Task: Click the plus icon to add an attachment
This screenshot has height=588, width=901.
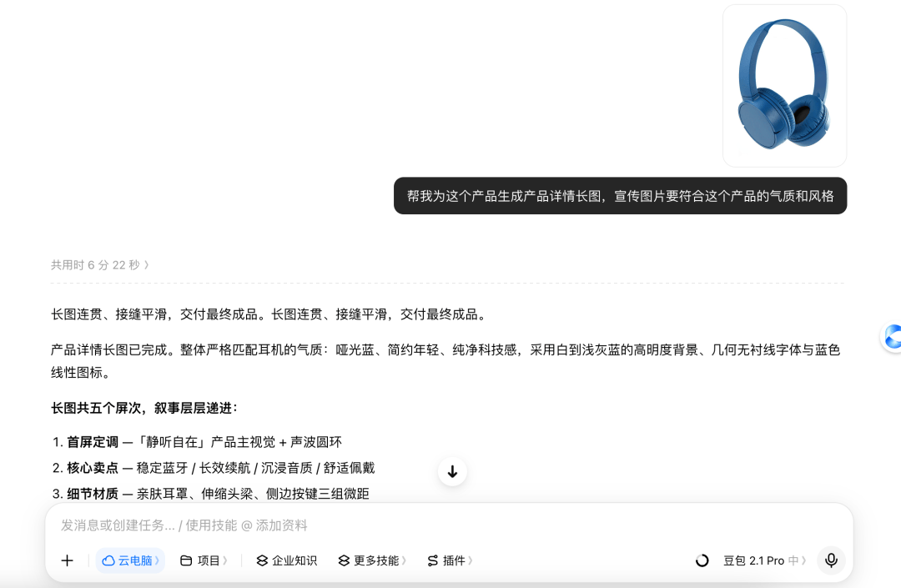Action: [68, 560]
